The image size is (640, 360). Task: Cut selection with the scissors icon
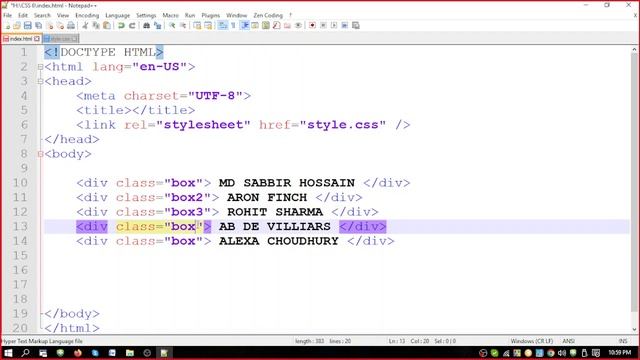[85, 25]
